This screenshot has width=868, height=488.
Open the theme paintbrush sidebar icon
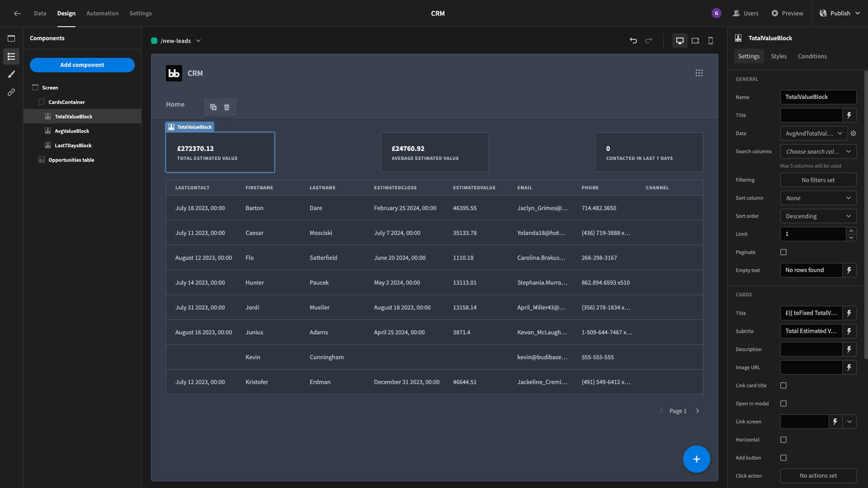[11, 75]
